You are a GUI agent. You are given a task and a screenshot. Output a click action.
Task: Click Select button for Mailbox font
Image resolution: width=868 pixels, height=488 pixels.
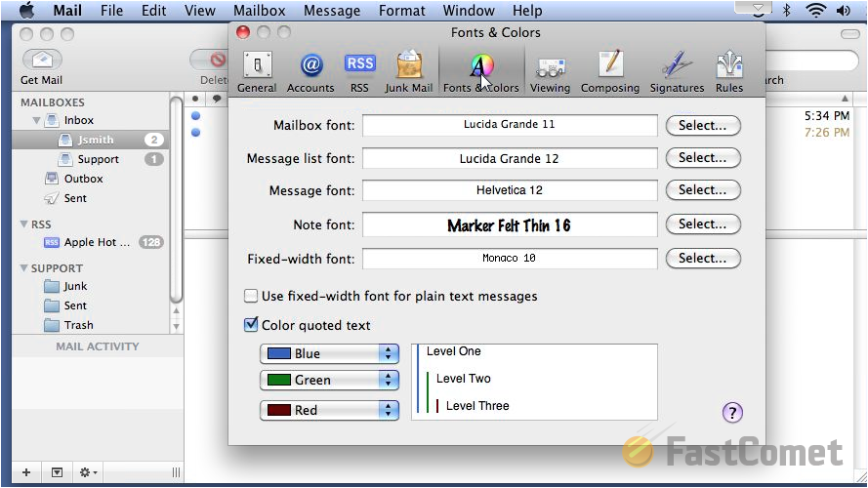702,125
